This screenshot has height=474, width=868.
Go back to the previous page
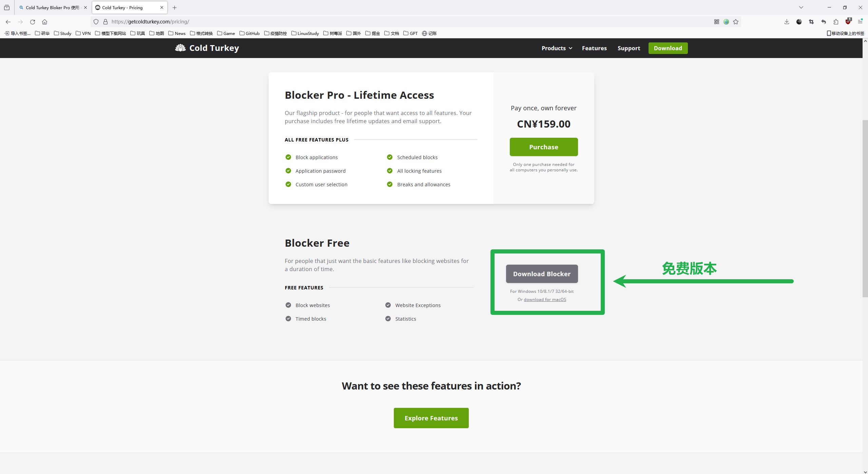pos(8,22)
